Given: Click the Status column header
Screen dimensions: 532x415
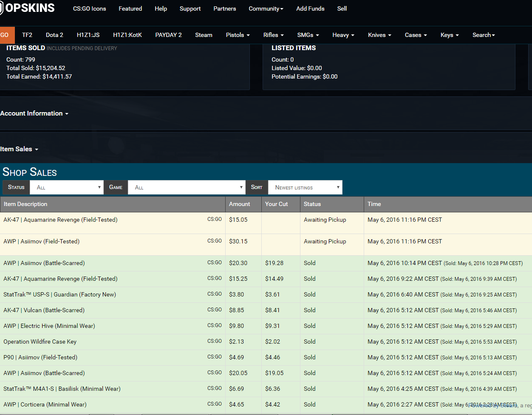Looking at the screenshot, I should click(332, 204).
